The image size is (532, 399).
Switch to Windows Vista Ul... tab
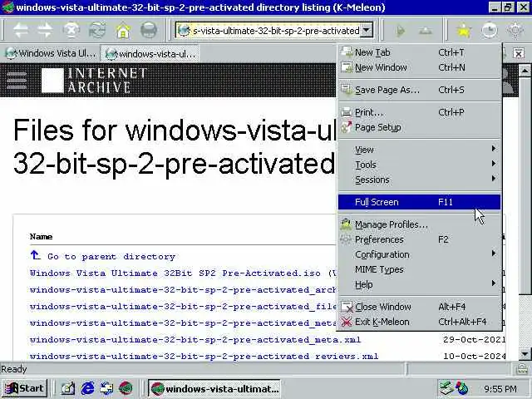[x=51, y=53]
